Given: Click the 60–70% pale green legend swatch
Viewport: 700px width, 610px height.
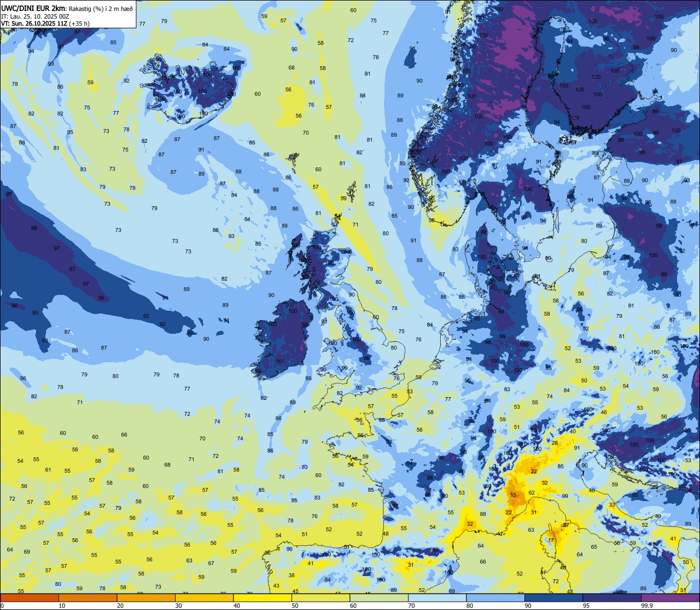Looking at the screenshot, I should click(x=379, y=597).
